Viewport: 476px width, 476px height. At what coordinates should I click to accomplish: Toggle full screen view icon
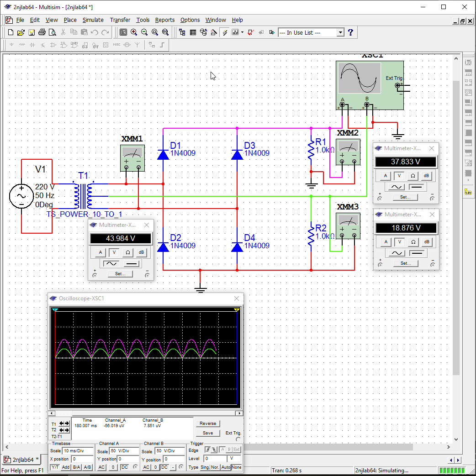pyautogui.click(x=123, y=32)
